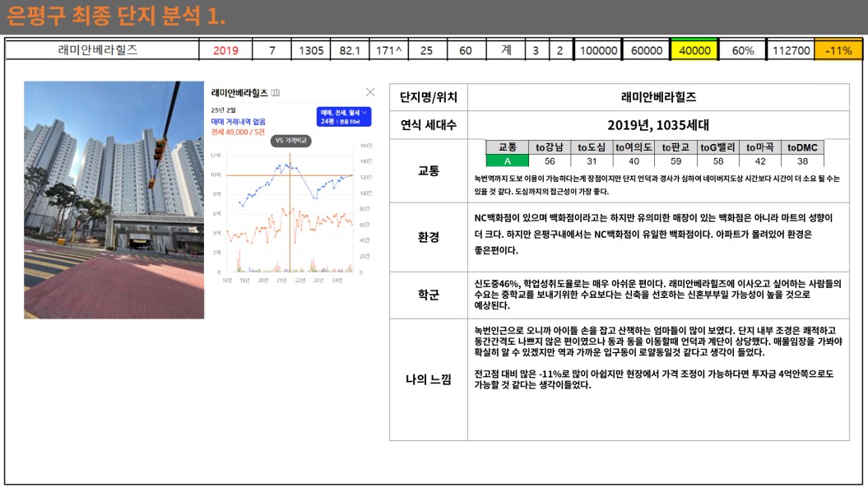The width and height of the screenshot is (868, 488).
Task: Click the to강남 column header
Action: (x=550, y=147)
